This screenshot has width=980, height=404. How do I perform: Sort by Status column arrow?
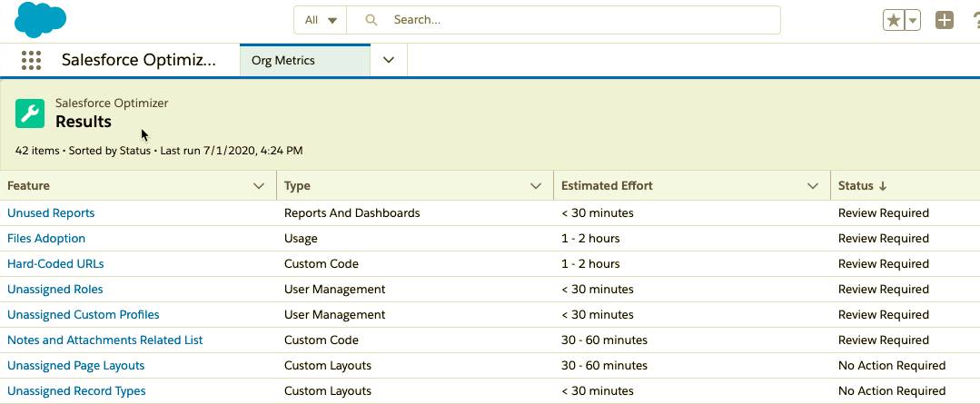click(883, 185)
